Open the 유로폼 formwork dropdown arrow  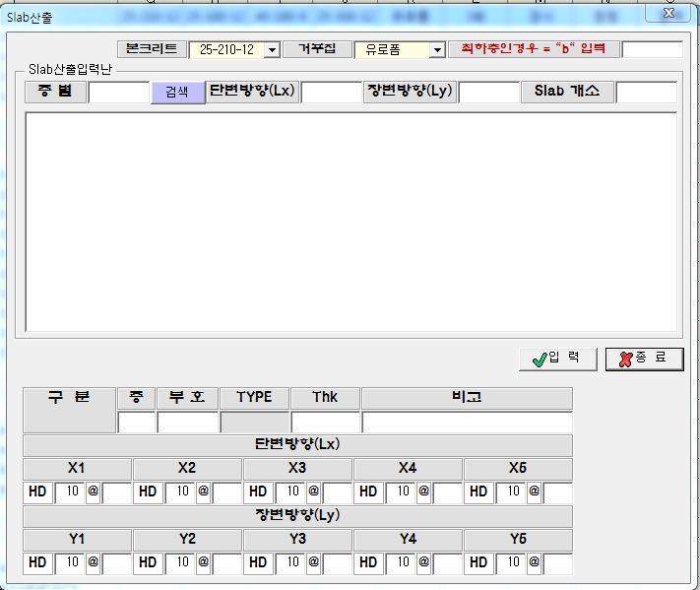437,49
